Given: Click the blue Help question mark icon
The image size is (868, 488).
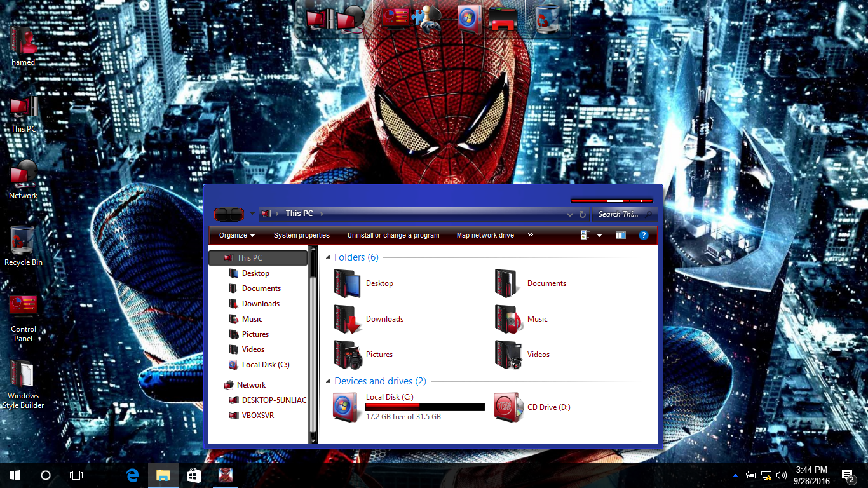Looking at the screenshot, I should point(644,235).
